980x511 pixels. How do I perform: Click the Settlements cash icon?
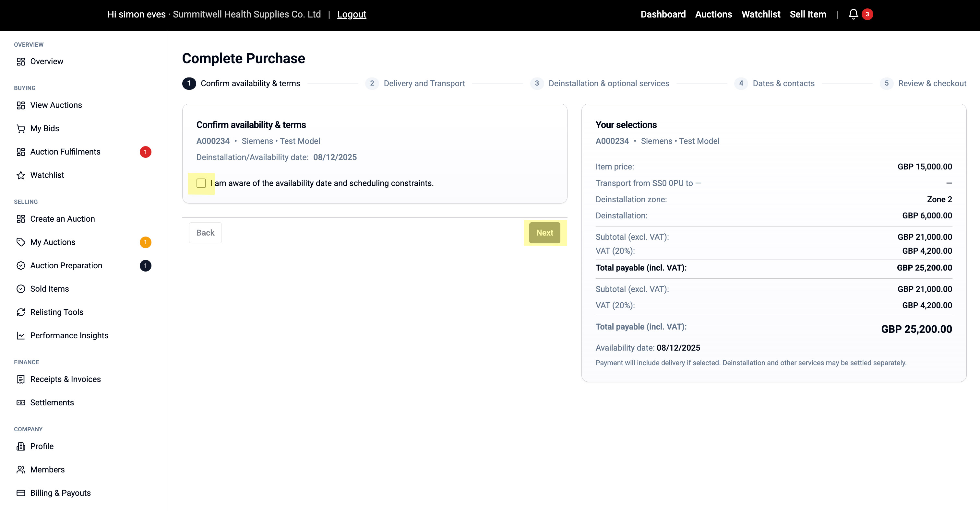21,403
